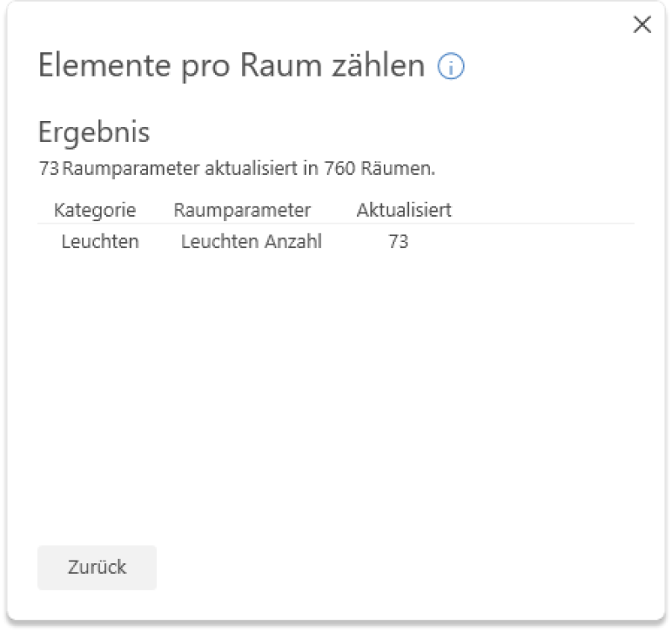Viewport: 672px width, 632px height.
Task: Close the dialog with the X button
Action: click(x=642, y=25)
